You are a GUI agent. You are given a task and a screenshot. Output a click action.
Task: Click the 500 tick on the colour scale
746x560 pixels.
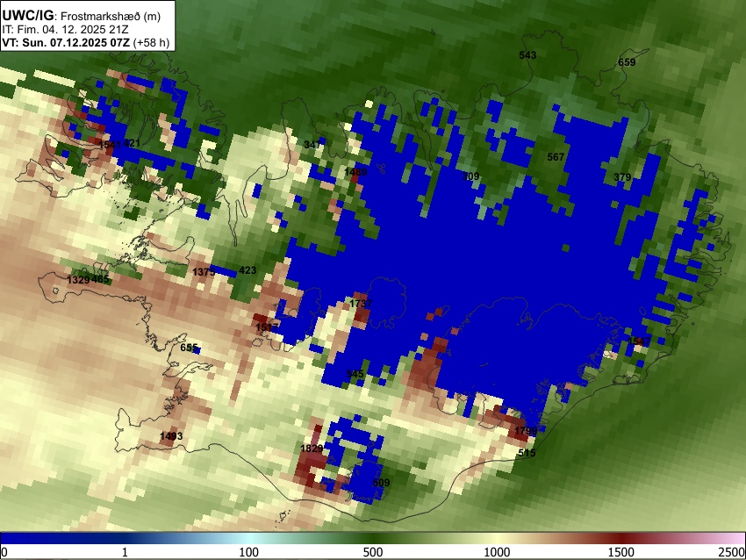[x=373, y=552]
